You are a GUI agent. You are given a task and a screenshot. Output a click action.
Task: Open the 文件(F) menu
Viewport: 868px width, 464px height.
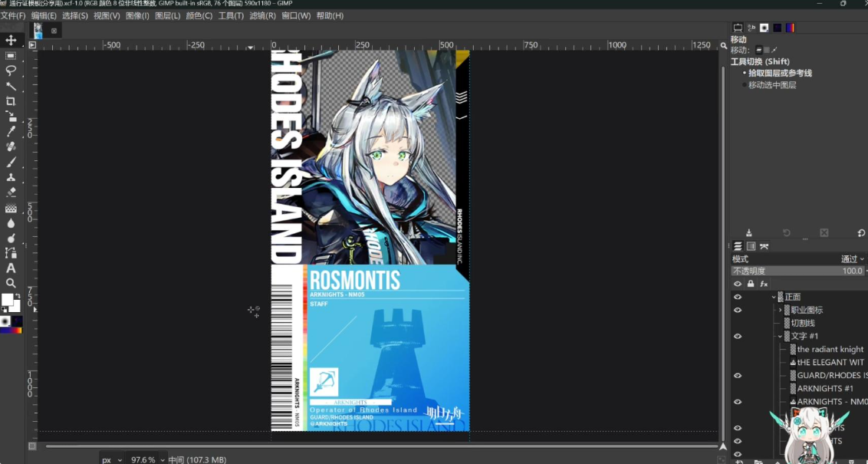(x=13, y=15)
